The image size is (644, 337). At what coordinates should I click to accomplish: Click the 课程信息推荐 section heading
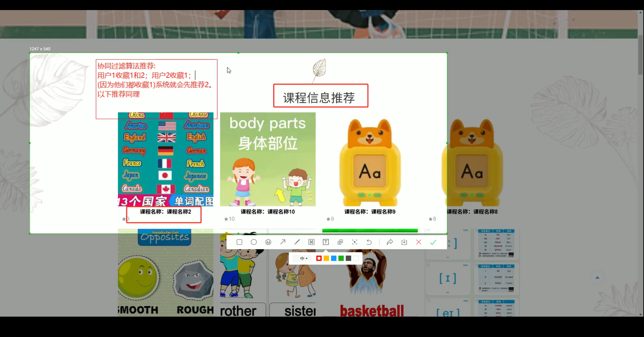[319, 98]
